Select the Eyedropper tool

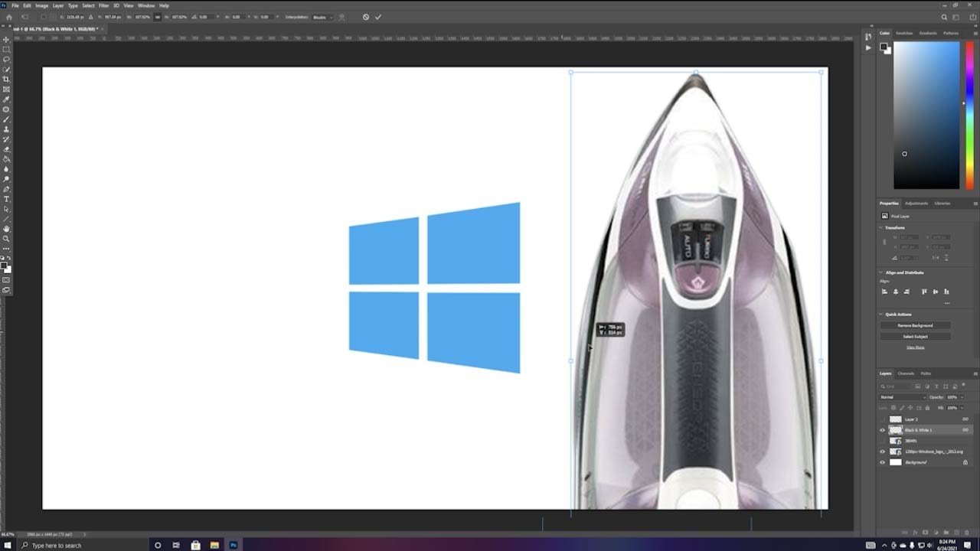point(7,99)
